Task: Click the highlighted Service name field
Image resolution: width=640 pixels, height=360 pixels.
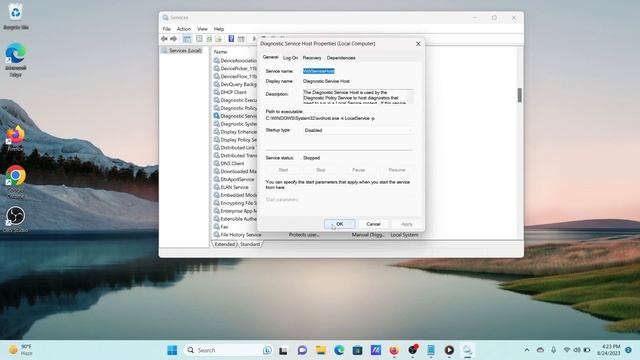Action: point(319,71)
